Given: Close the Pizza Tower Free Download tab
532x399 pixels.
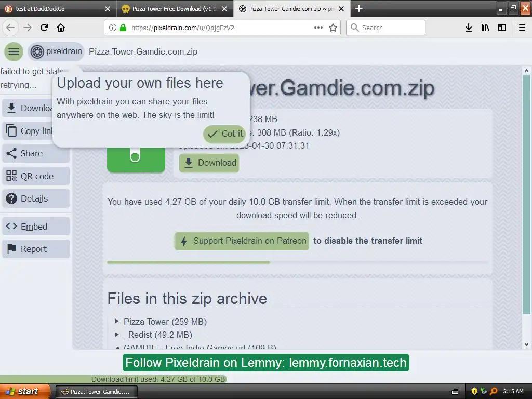Looking at the screenshot, I should click(x=224, y=9).
